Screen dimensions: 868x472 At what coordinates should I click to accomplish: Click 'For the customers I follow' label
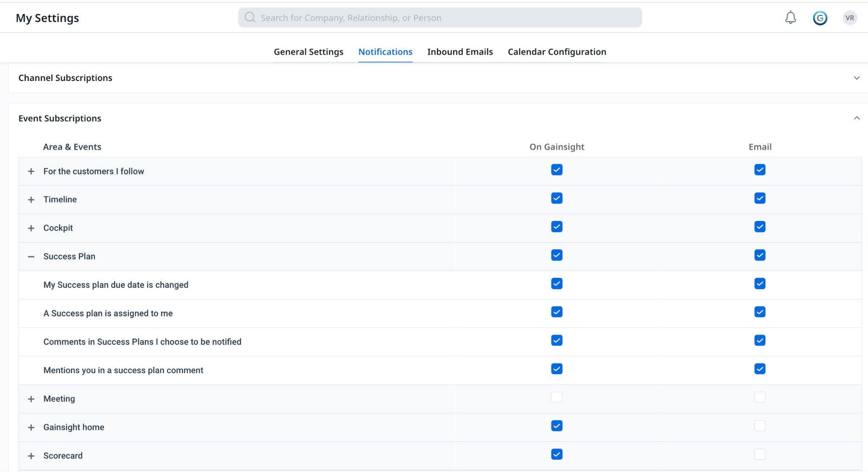pyautogui.click(x=94, y=171)
